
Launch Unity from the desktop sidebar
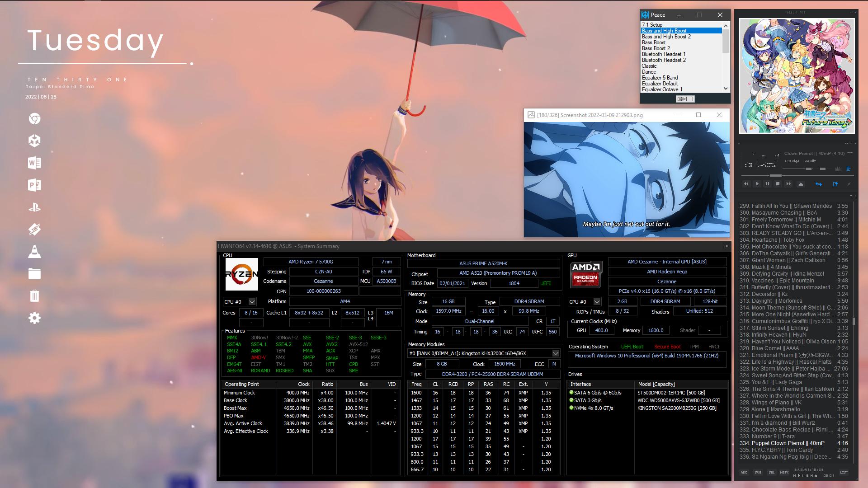34,141
